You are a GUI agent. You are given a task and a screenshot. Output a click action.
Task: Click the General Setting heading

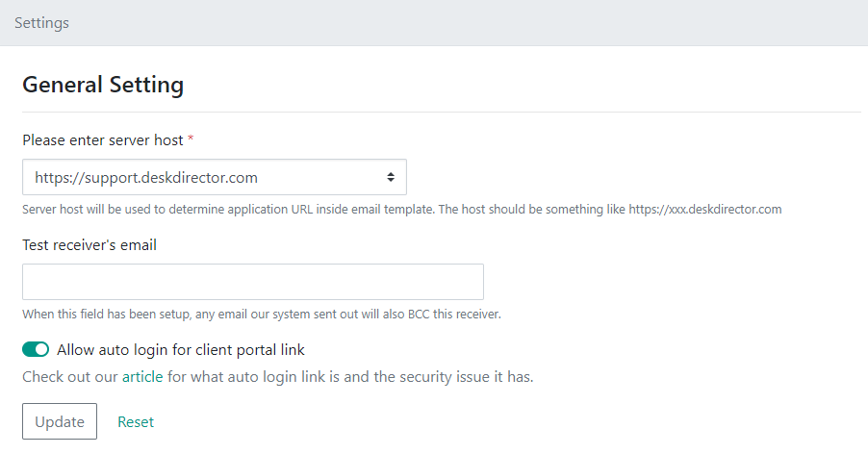(103, 85)
